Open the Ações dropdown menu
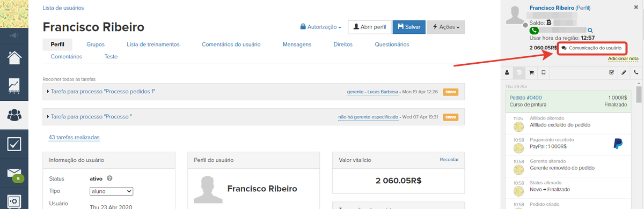Screen dimensions: 644x209 click(446, 27)
